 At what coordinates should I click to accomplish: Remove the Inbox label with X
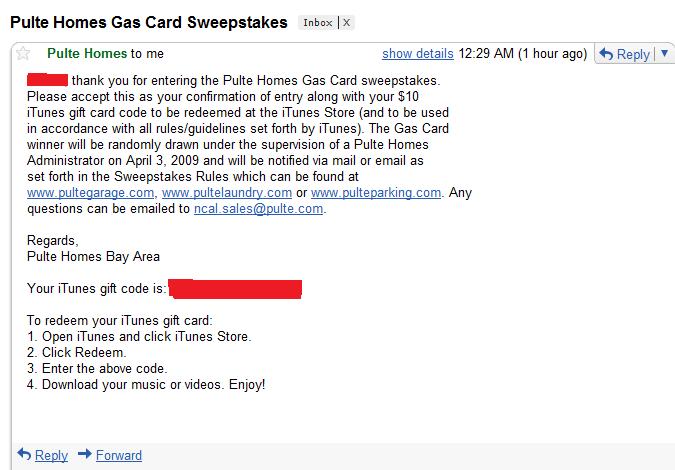347,21
